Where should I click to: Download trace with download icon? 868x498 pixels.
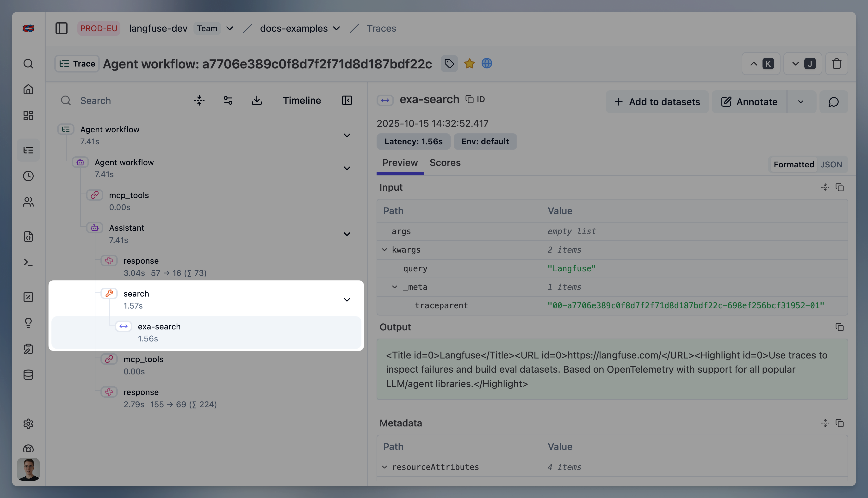pyautogui.click(x=257, y=101)
